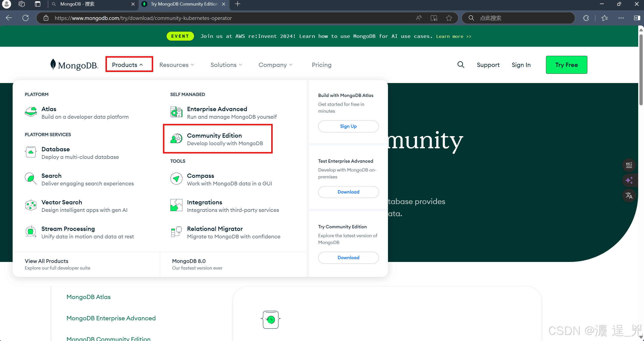Click the MongoDB leaf logo
Viewport: 644px width, 341px height.
click(53, 64)
